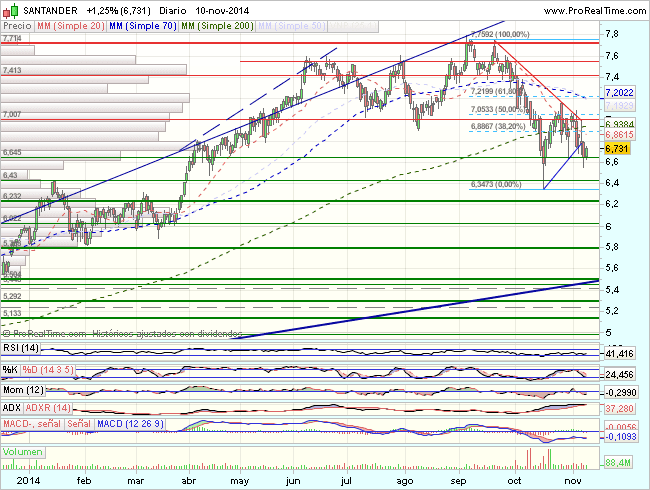Image resolution: width=650 pixels, height=490 pixels.
Task: Click the jul month marker
Action: click(x=346, y=481)
